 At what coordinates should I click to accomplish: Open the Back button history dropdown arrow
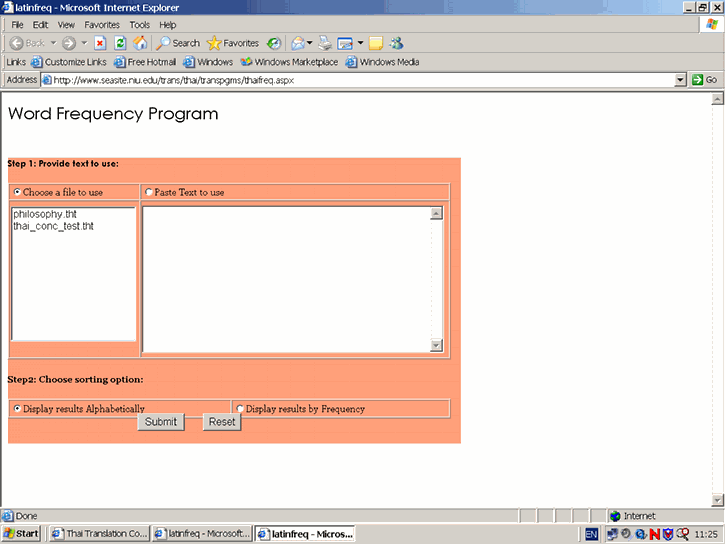(x=54, y=43)
